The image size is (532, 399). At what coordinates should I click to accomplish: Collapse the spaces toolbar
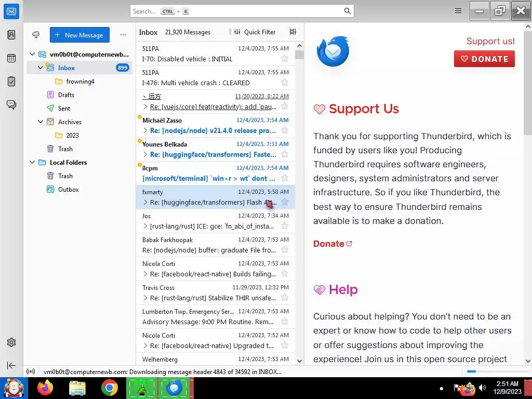tap(11, 365)
